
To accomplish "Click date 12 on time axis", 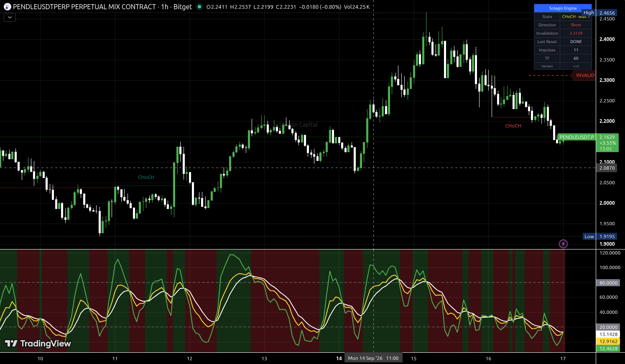I will [190, 359].
